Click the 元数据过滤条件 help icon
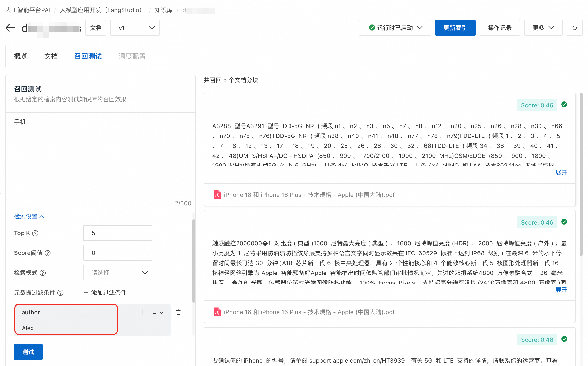The width and height of the screenshot is (588, 366). pyautogui.click(x=60, y=293)
